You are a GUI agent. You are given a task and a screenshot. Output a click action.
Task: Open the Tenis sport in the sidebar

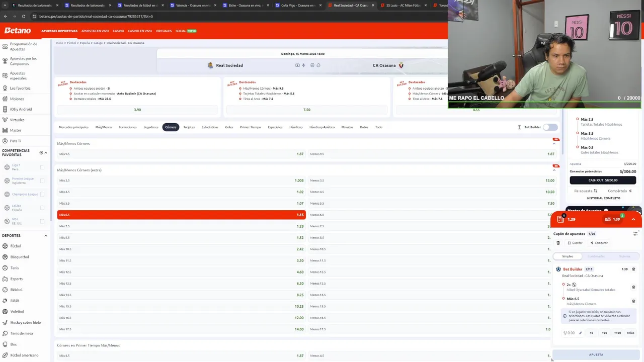(15, 268)
